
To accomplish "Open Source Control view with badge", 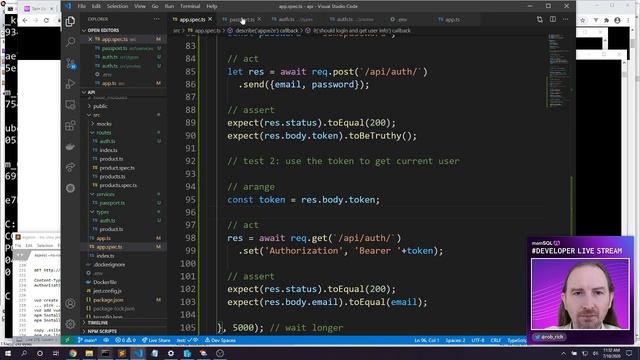I will click(70, 63).
